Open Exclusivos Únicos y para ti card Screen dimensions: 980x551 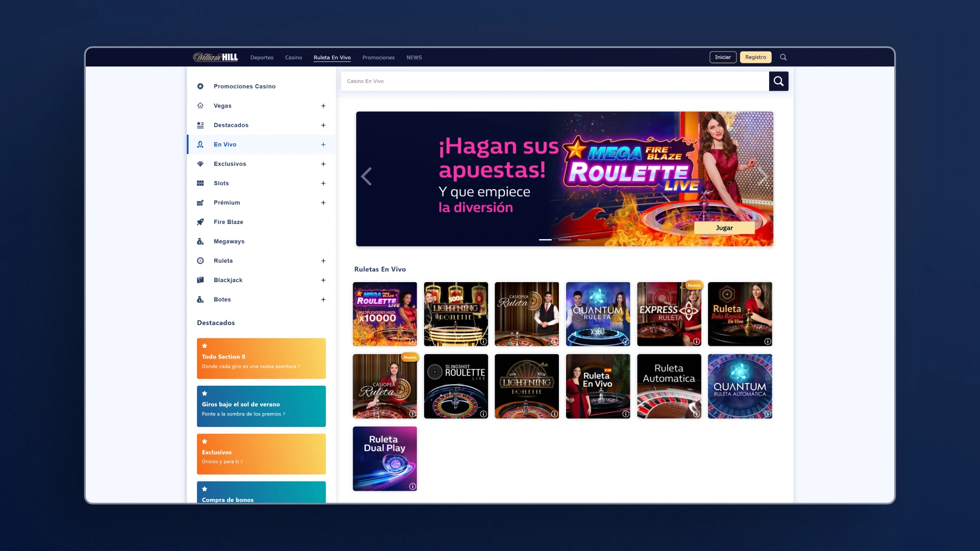261,454
